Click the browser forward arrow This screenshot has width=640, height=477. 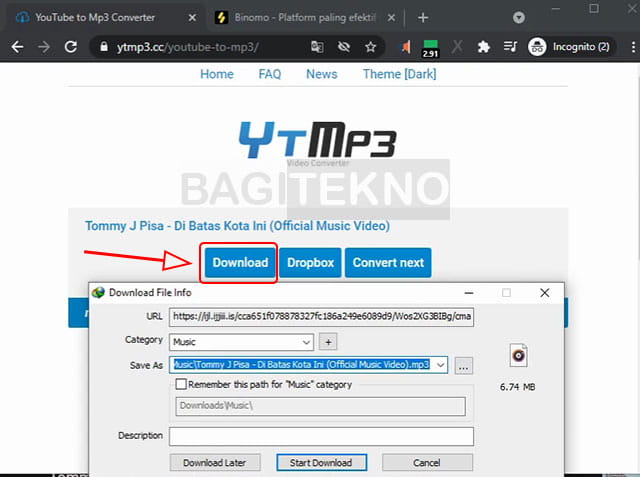(44, 47)
